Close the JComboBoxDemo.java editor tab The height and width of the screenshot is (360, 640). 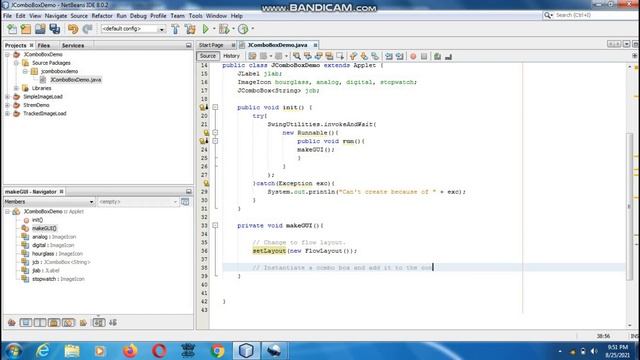pyautogui.click(x=315, y=45)
